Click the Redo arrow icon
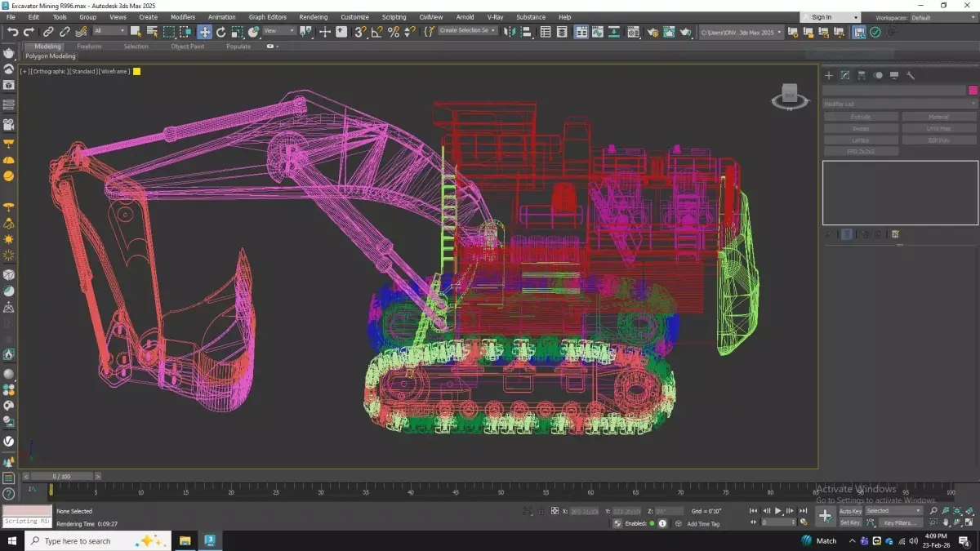 [x=29, y=32]
